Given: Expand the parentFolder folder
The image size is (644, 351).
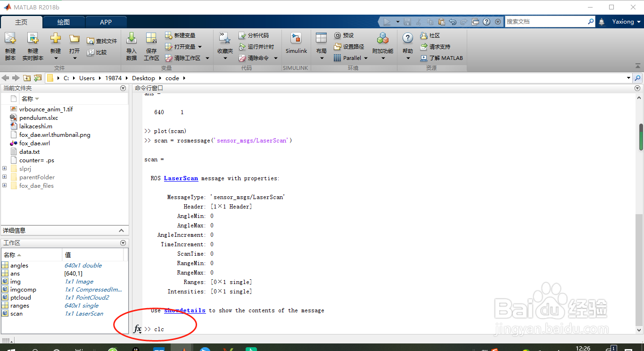Looking at the screenshot, I should (5, 177).
